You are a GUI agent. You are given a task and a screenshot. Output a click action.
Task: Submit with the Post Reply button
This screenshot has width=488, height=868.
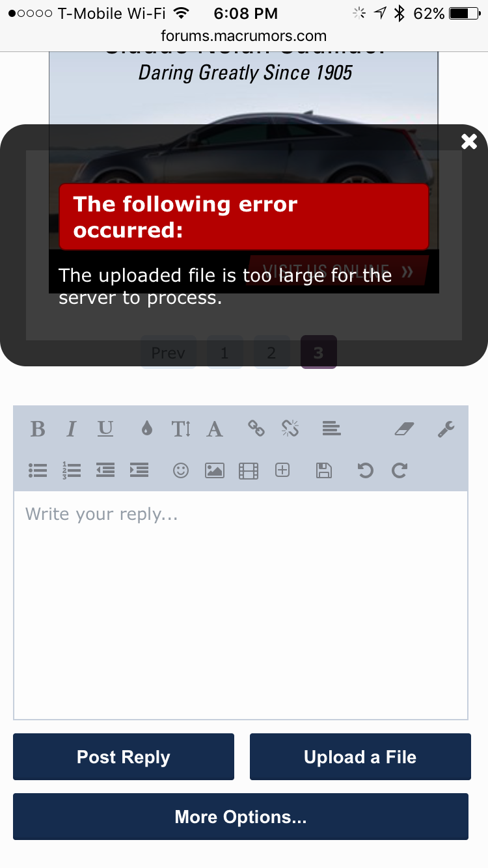(x=124, y=757)
